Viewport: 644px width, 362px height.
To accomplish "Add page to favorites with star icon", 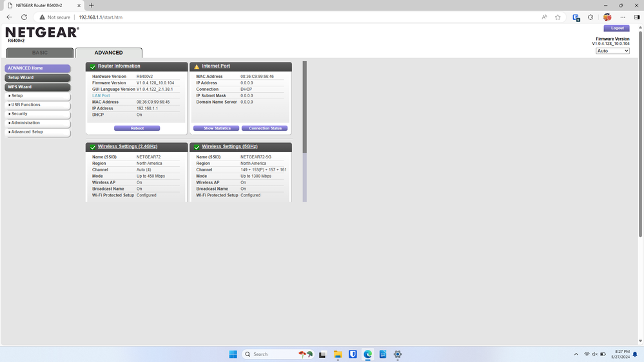I will click(558, 17).
